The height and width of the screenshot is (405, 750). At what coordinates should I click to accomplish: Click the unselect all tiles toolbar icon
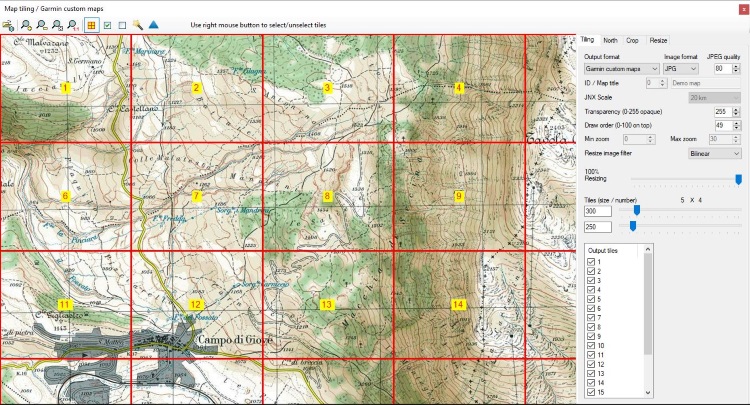coord(122,24)
